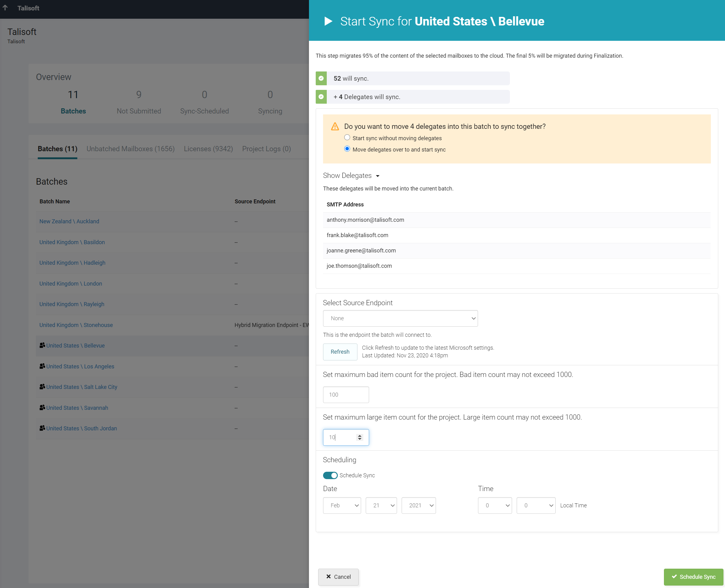
Task: Click the Batch Name column header
Action: tap(55, 201)
